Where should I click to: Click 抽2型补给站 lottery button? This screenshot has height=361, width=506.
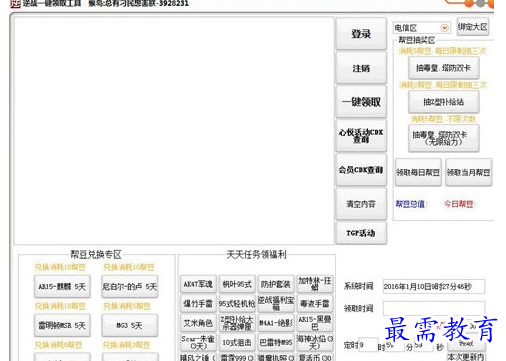coord(443,102)
